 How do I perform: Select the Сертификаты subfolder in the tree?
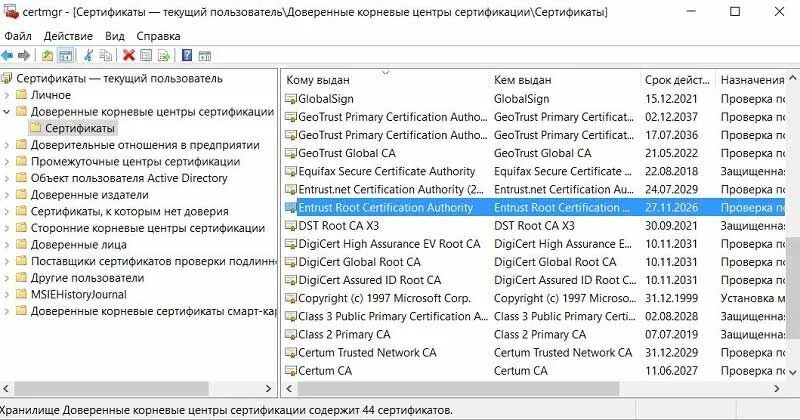(x=80, y=128)
